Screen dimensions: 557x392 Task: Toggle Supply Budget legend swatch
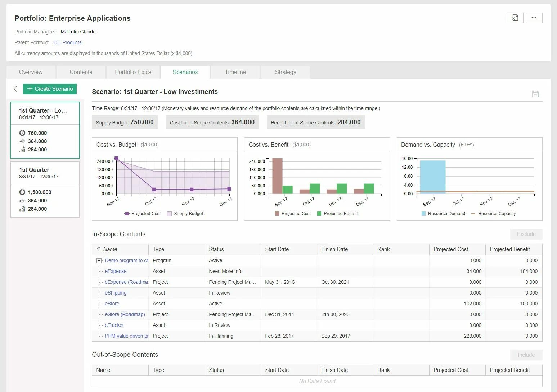169,214
